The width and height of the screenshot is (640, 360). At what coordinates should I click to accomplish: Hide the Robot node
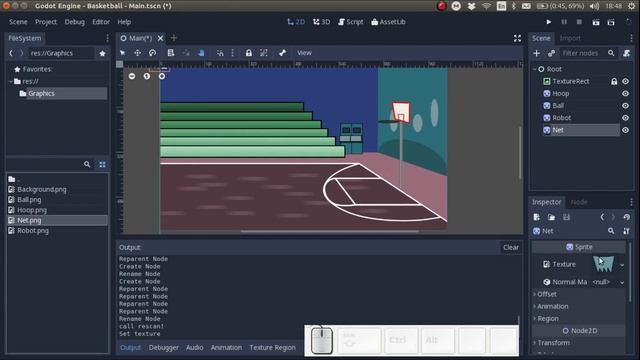625,118
